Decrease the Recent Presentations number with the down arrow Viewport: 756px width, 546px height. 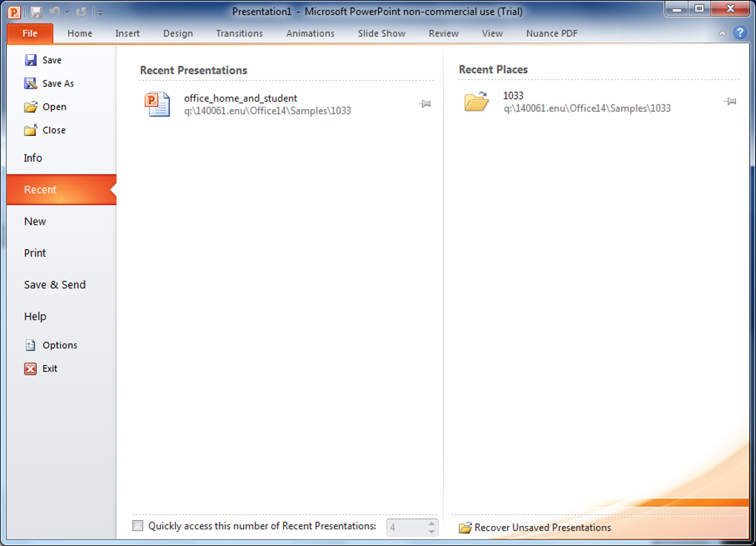click(x=431, y=531)
